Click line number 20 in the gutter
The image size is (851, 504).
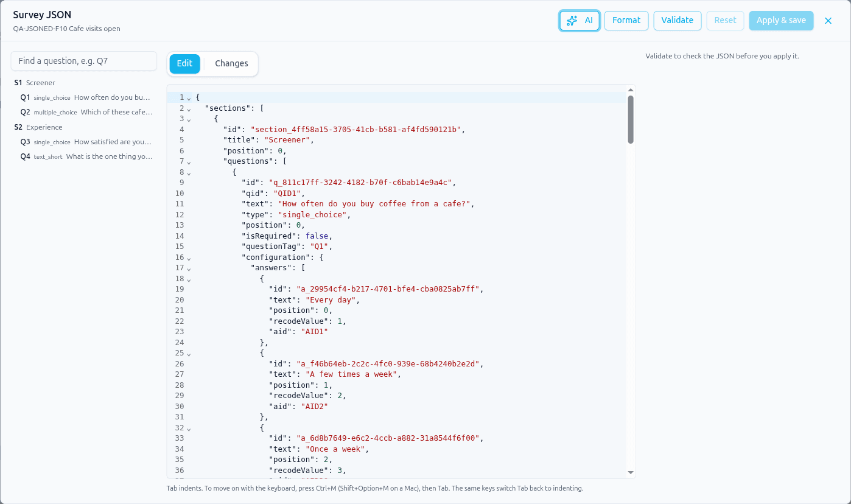[179, 299]
